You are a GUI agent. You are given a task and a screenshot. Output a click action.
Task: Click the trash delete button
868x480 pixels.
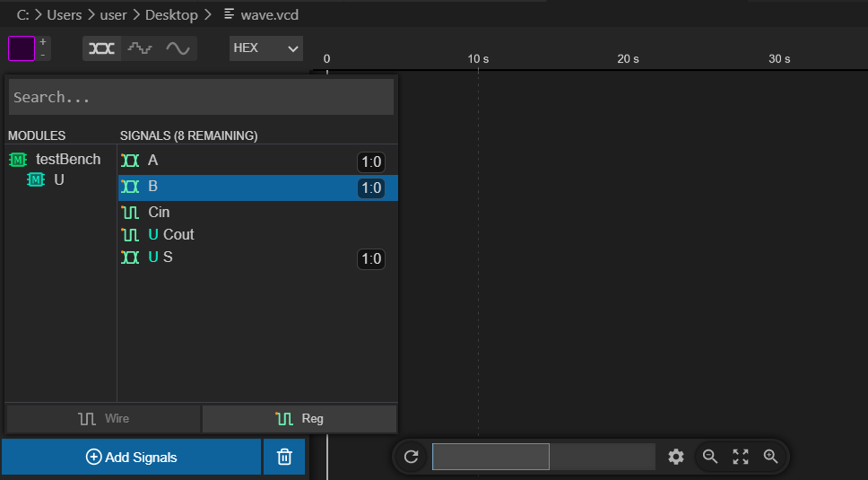tap(284, 457)
